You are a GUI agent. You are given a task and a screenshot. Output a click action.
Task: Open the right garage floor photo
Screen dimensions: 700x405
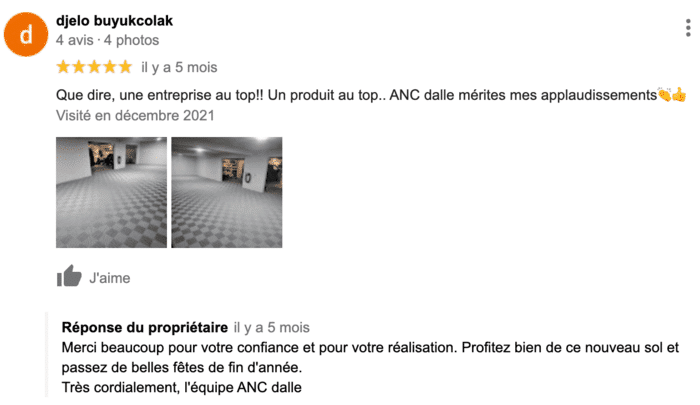(226, 192)
